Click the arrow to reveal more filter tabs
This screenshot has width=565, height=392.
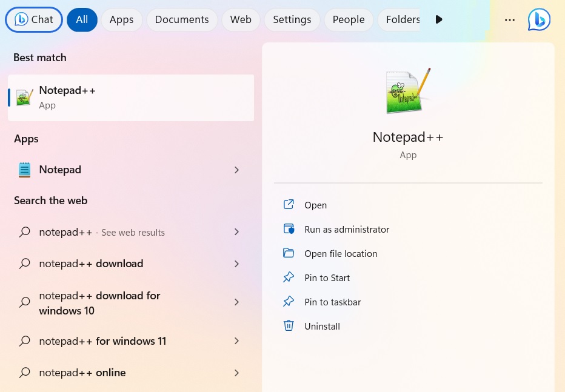click(x=438, y=19)
